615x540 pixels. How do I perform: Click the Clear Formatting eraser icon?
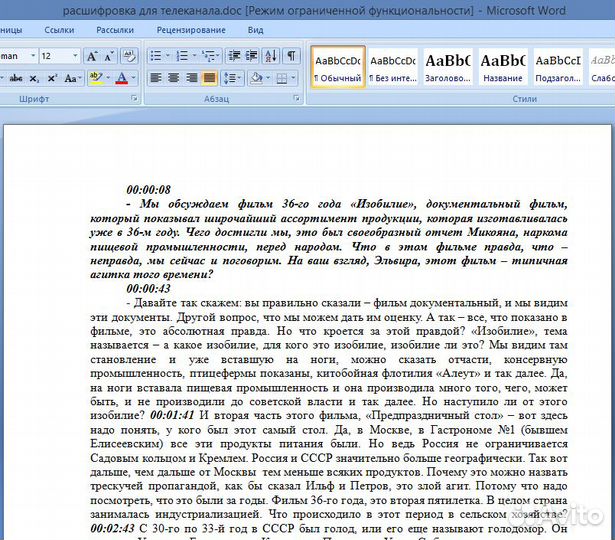(129, 56)
